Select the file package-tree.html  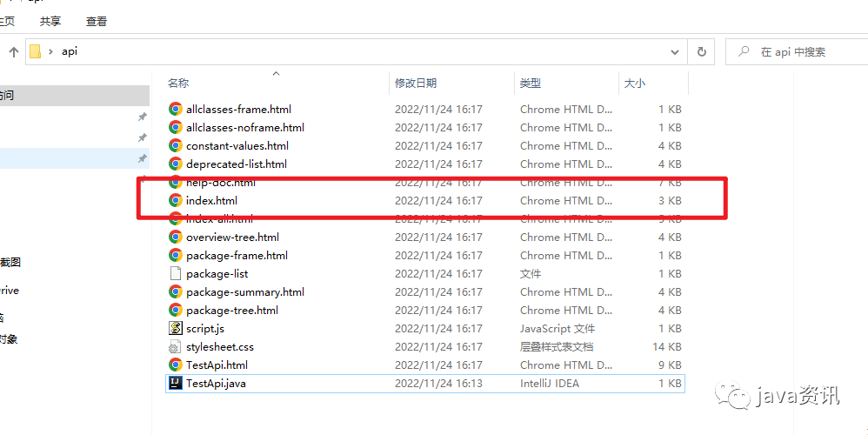232,310
